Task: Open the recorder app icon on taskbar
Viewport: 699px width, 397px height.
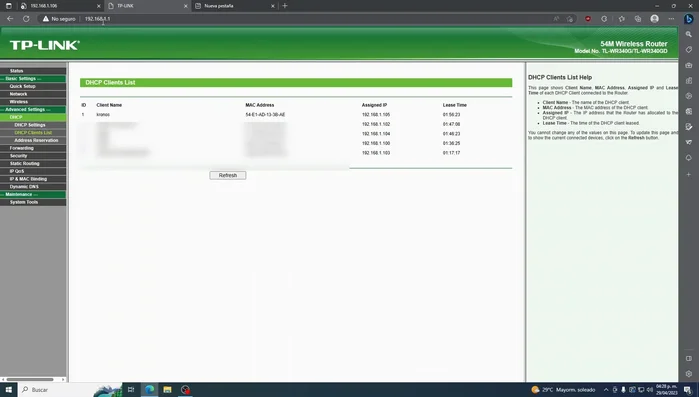Action: (185, 390)
